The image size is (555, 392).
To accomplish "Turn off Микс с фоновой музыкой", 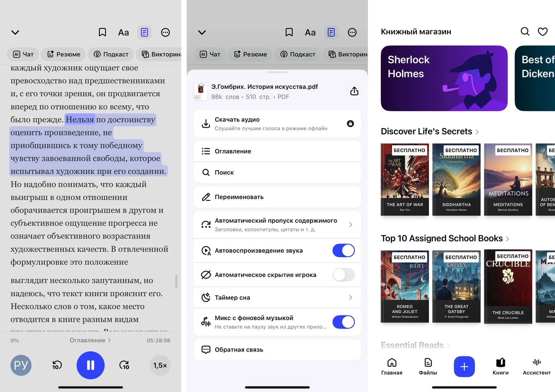I will (343, 322).
